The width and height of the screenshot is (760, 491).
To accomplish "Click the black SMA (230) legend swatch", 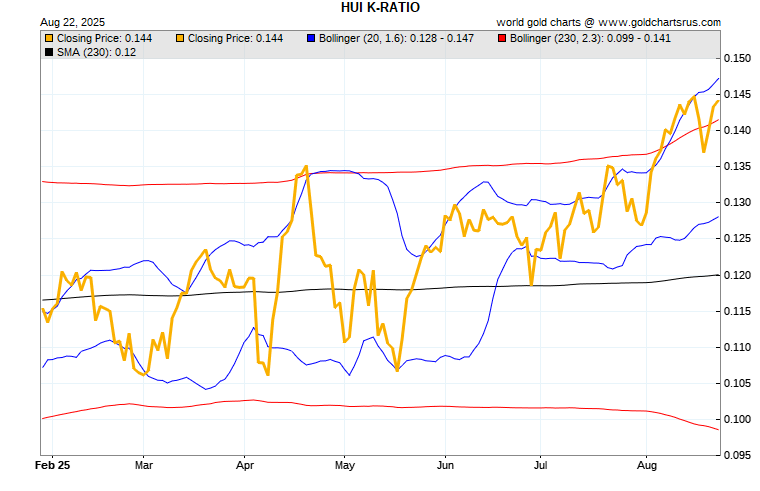I will pyautogui.click(x=49, y=51).
